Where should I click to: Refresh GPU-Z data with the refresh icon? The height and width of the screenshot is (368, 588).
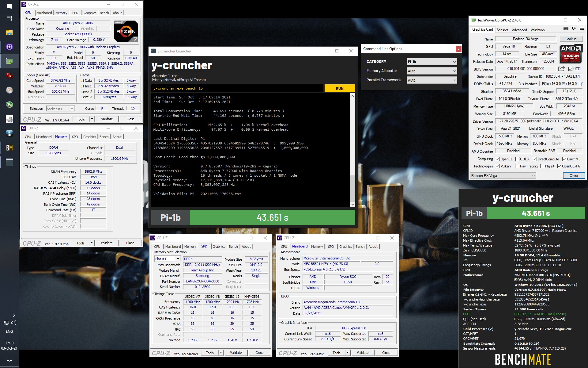(x=574, y=29)
